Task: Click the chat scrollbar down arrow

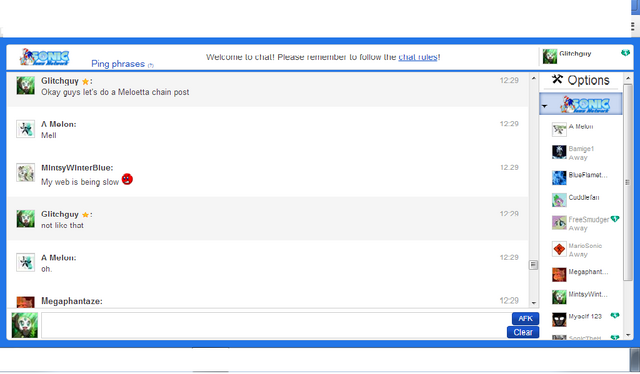Action: pyautogui.click(x=533, y=303)
